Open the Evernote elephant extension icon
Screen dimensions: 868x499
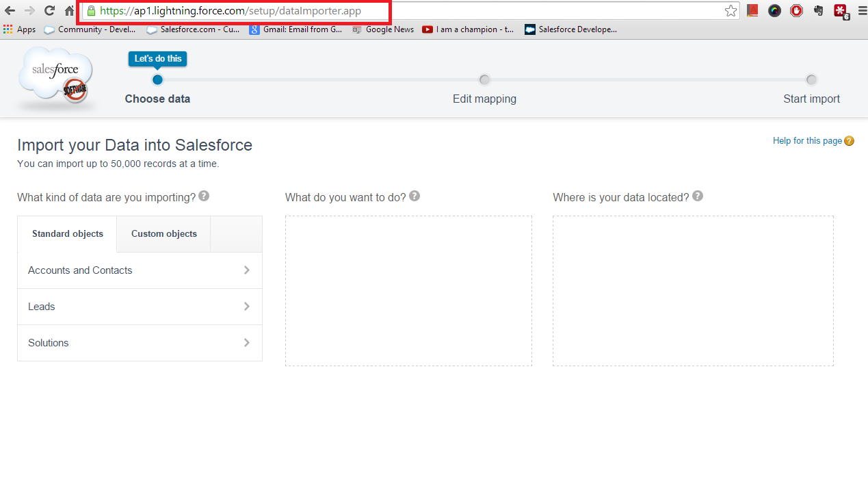tap(818, 10)
